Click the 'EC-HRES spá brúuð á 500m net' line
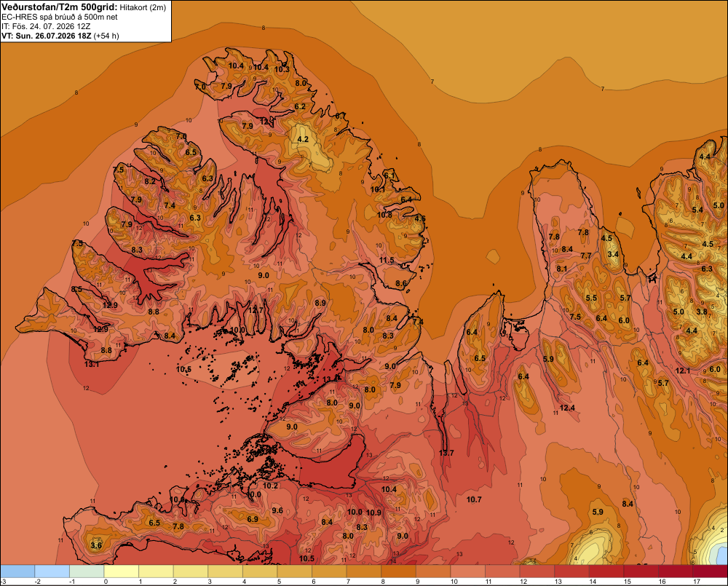The height and width of the screenshot is (586, 728). click(x=60, y=17)
